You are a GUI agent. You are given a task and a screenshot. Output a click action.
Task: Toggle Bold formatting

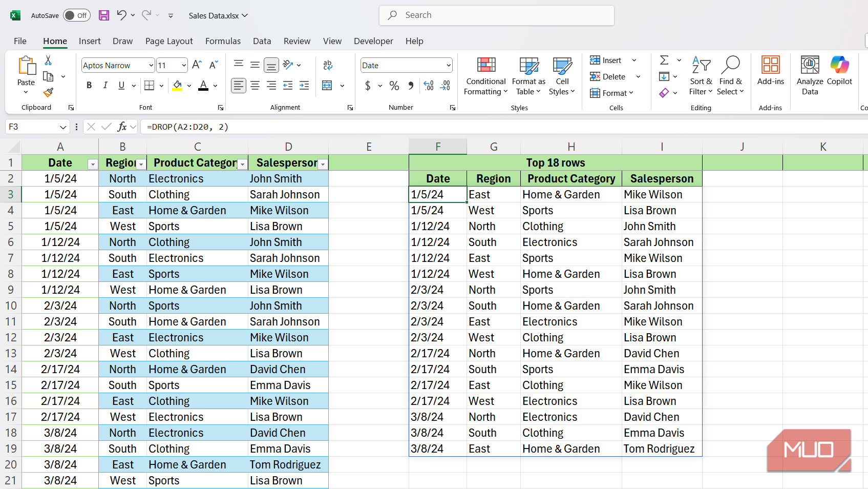click(89, 86)
